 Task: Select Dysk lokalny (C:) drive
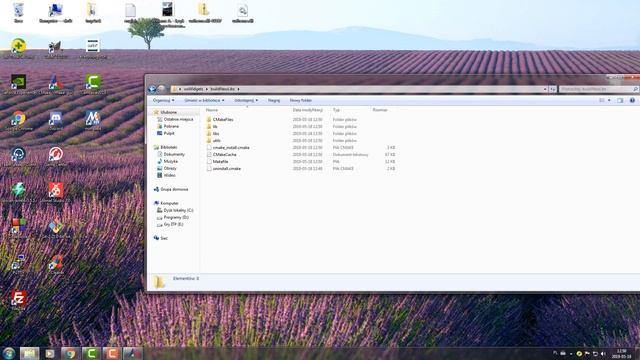(x=178, y=210)
